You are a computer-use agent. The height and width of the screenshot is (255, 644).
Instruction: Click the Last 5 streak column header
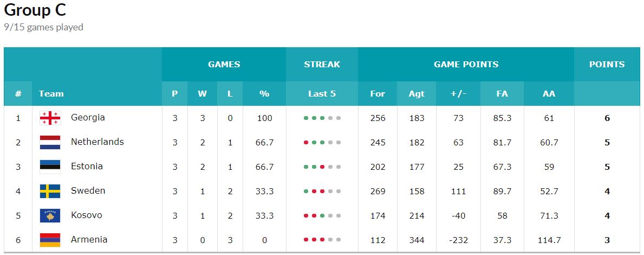click(322, 94)
